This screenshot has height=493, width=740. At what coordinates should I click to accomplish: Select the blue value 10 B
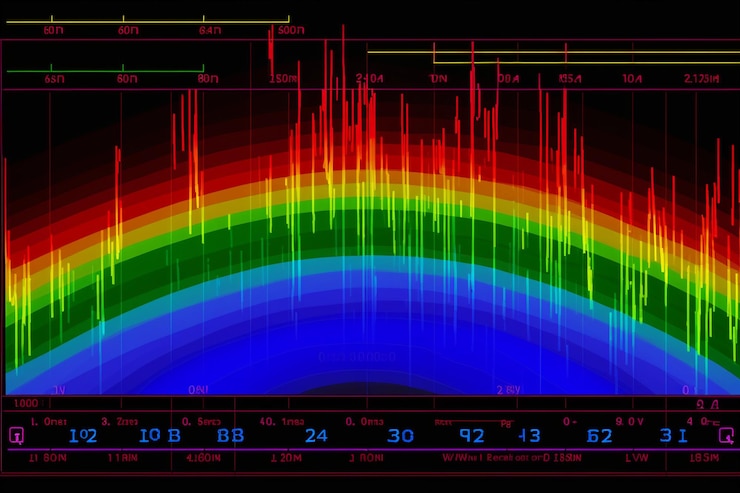point(160,435)
